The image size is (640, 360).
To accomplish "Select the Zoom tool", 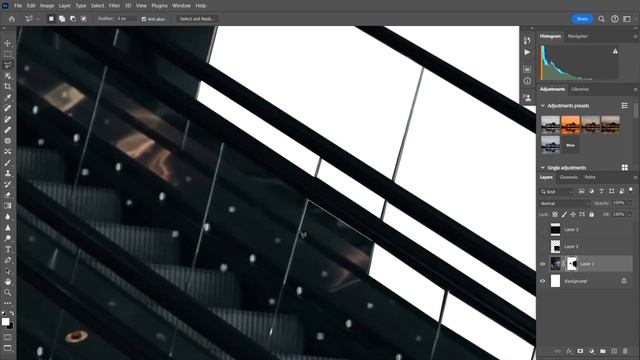I will [x=7, y=292].
